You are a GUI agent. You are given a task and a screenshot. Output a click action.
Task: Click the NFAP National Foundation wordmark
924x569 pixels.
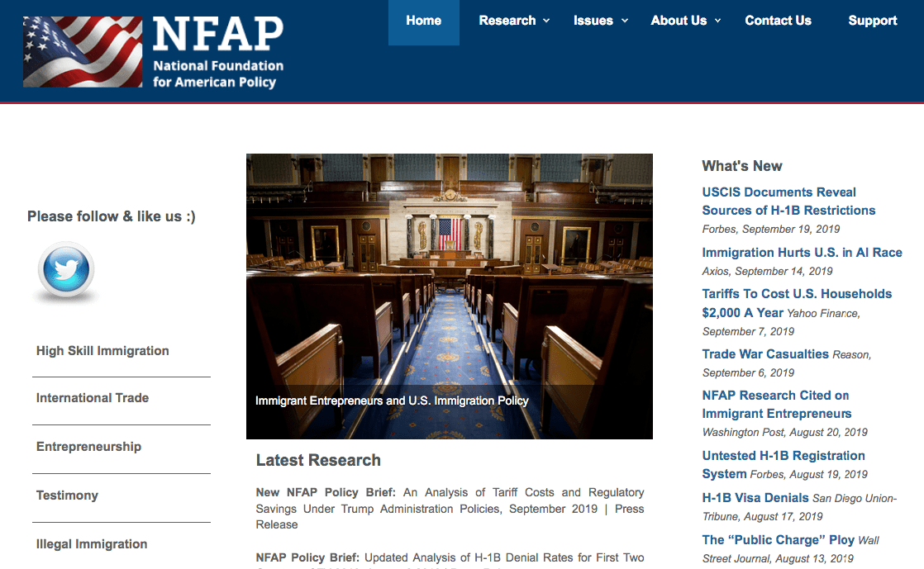218,52
